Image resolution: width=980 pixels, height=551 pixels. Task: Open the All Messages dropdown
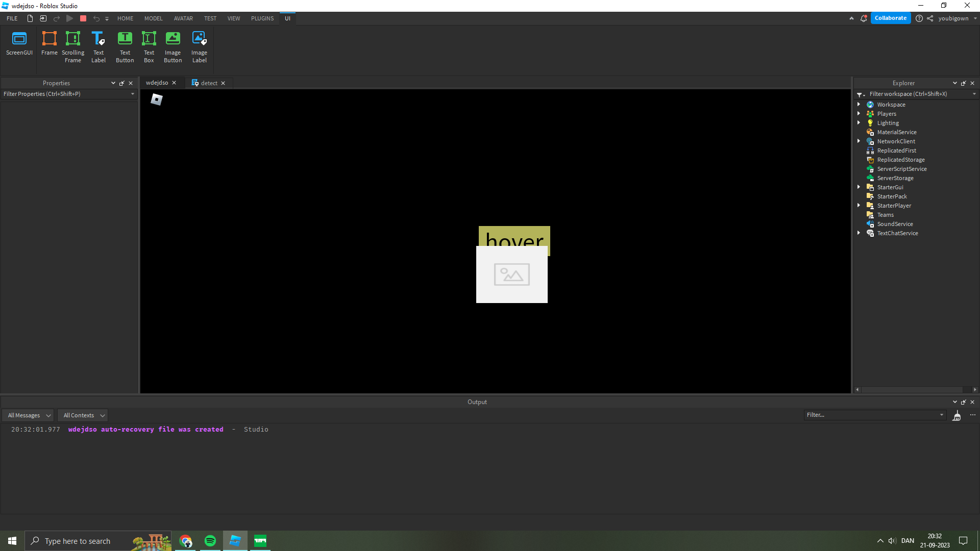point(28,415)
